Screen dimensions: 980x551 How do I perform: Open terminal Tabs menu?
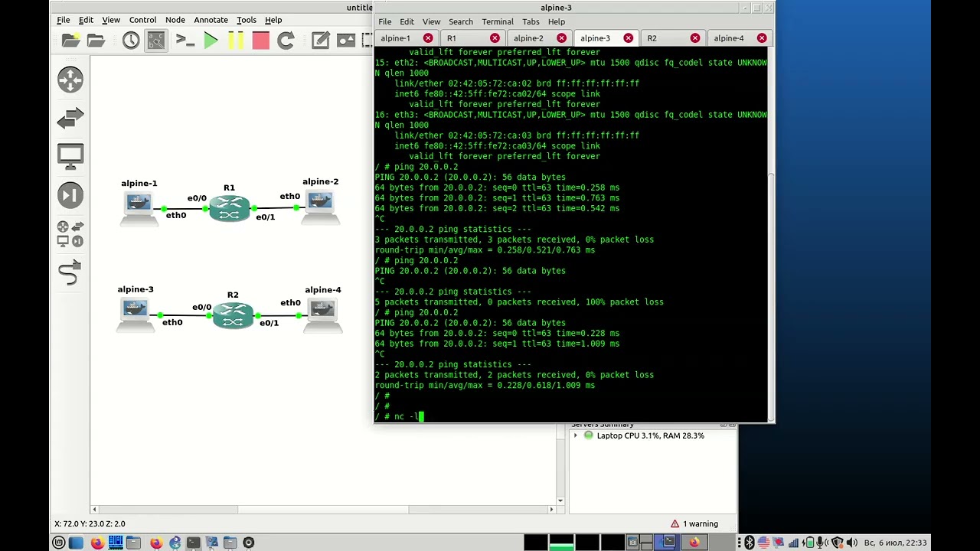click(x=531, y=21)
